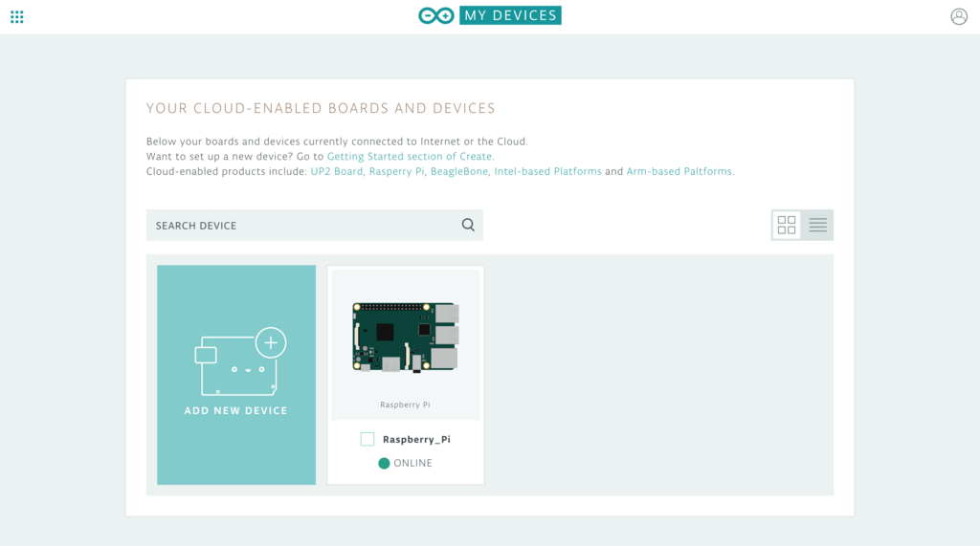Click the Raspberry_Pi device name
Viewport: 980px width, 546px height.
(416, 439)
